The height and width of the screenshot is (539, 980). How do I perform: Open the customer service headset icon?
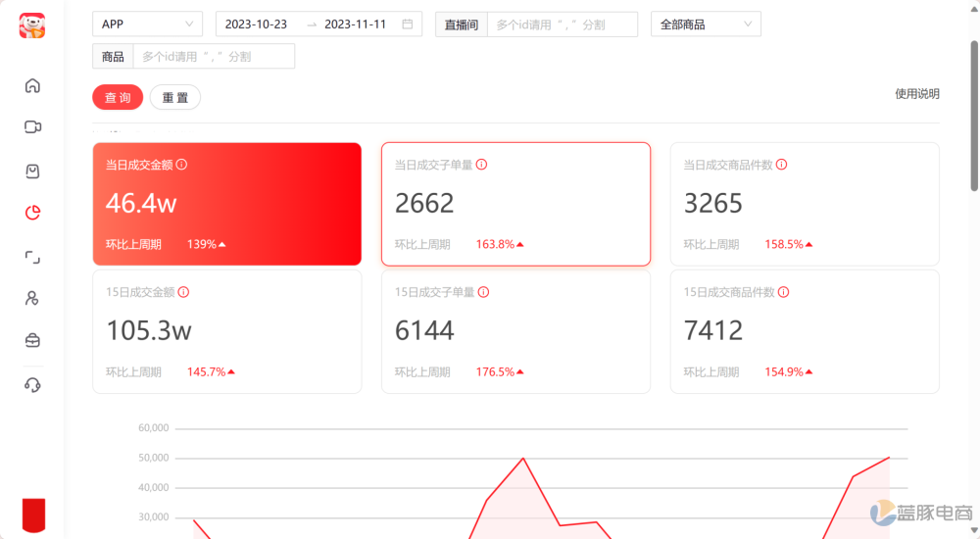(32, 385)
